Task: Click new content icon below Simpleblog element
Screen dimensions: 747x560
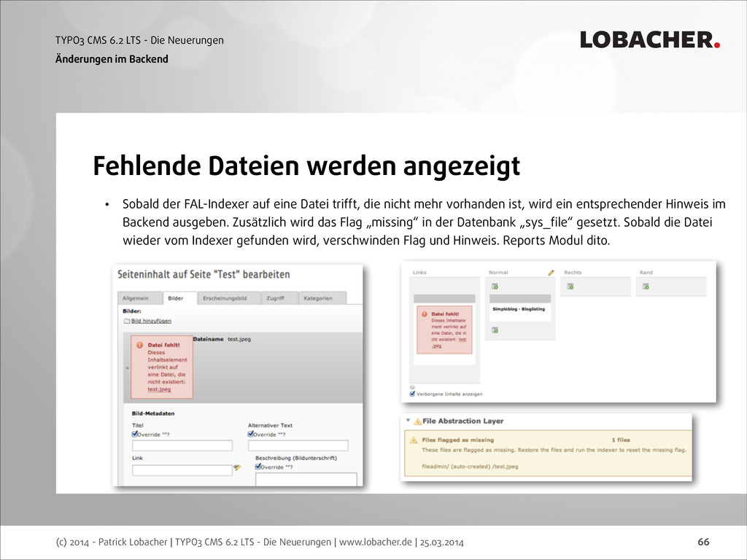Action: point(495,330)
